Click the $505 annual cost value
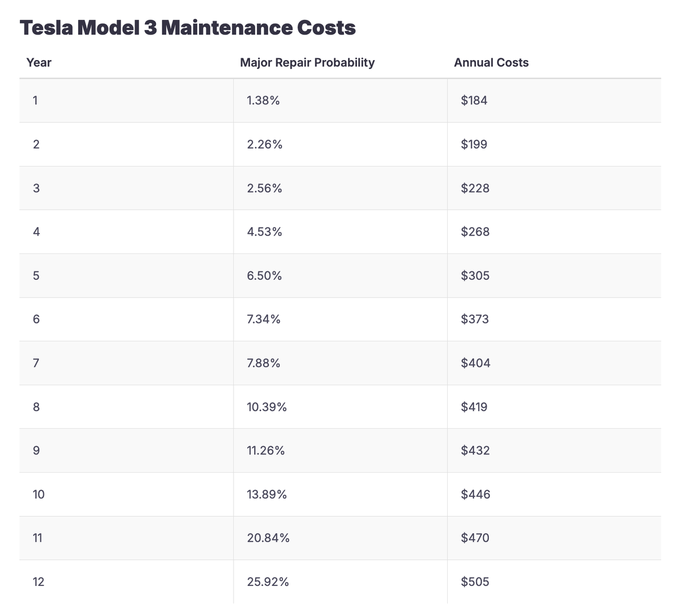The image size is (675, 616). (475, 582)
